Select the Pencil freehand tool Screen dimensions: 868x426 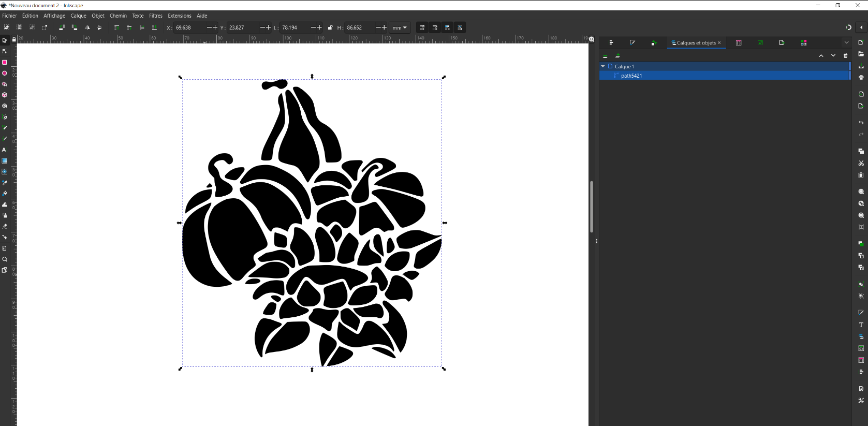(5, 128)
